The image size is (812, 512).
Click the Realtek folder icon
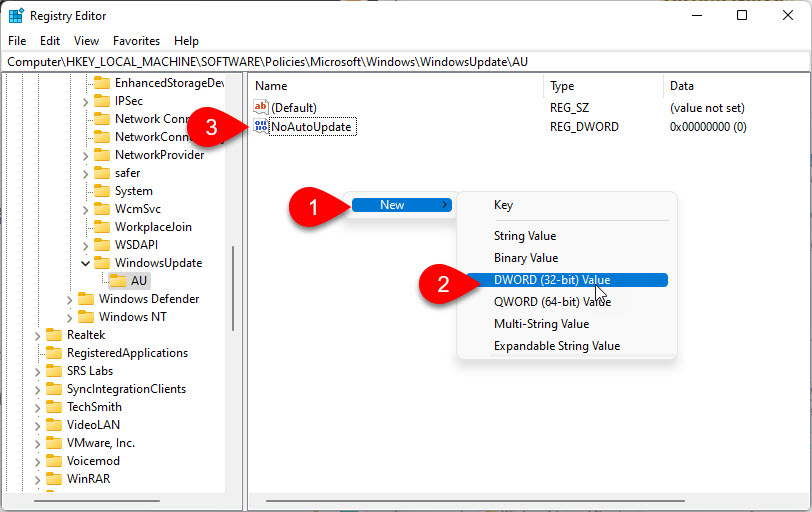pyautogui.click(x=54, y=335)
